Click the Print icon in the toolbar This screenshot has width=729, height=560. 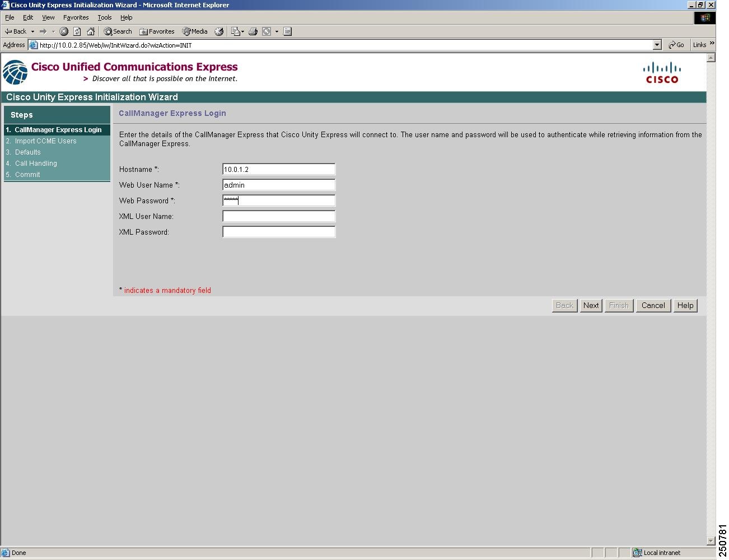[x=253, y=31]
